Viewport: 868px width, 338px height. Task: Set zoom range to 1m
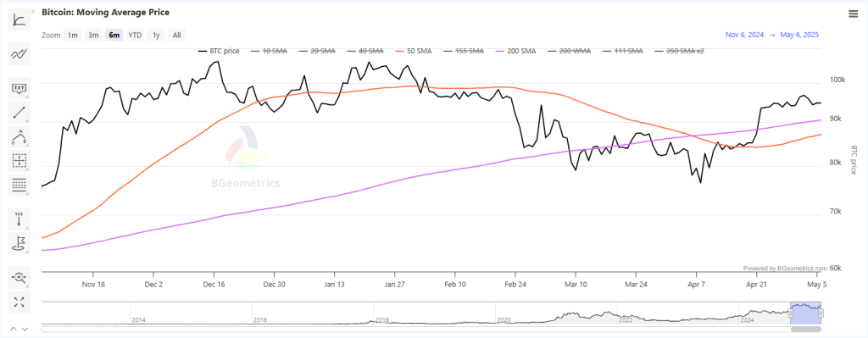coord(73,35)
